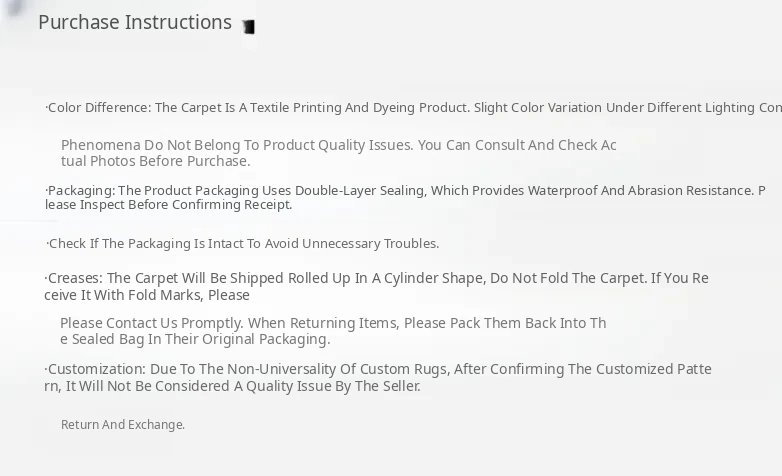Click the small black icon beside Purchase Instructions
Screen dimensions: 782x476
click(248, 27)
